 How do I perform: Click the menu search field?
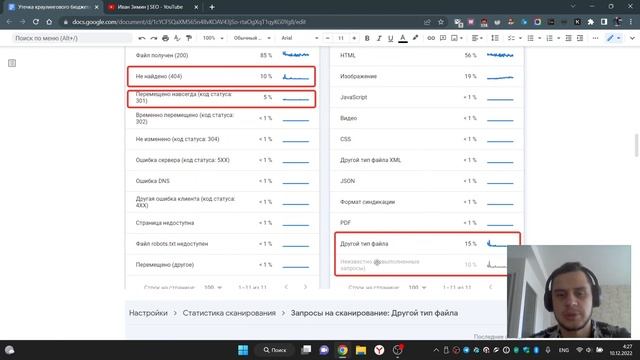coord(72,38)
